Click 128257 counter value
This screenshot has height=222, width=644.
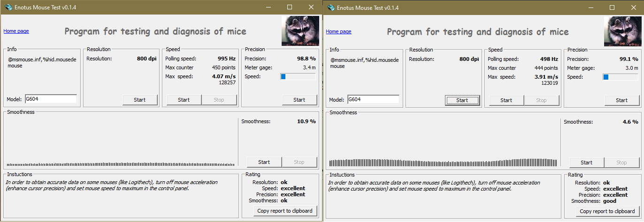click(x=227, y=82)
